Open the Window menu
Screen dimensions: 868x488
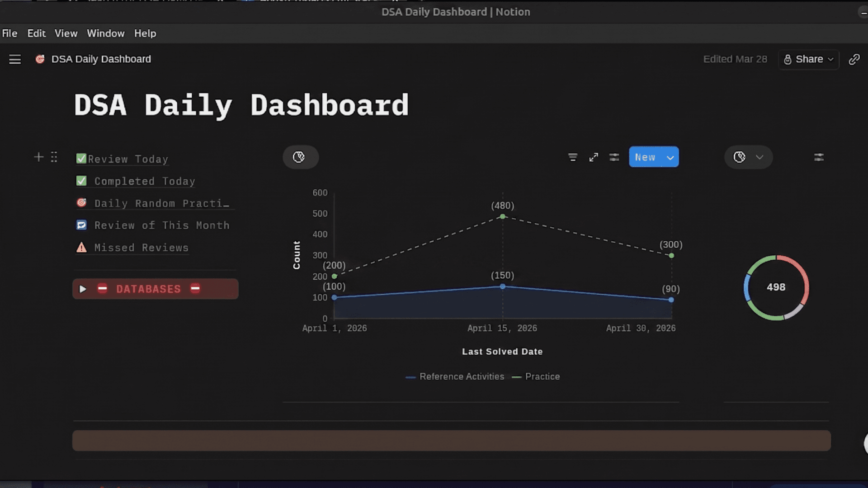point(106,33)
